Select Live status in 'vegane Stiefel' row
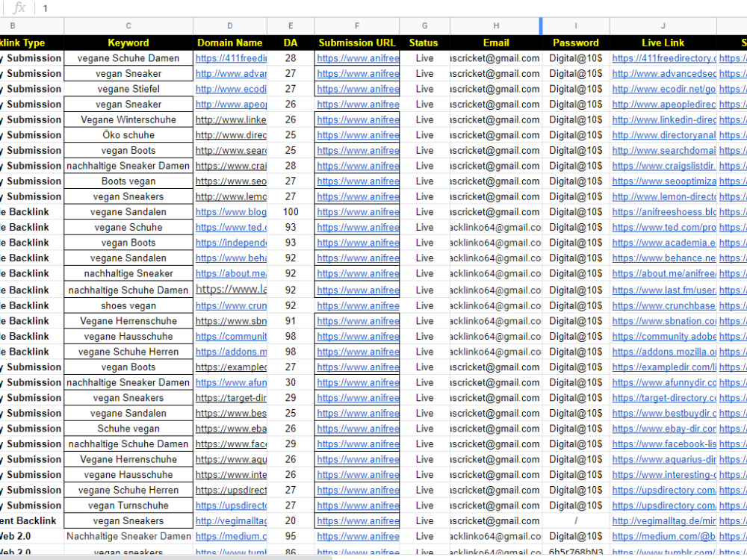This screenshot has width=747, height=560. click(x=424, y=89)
